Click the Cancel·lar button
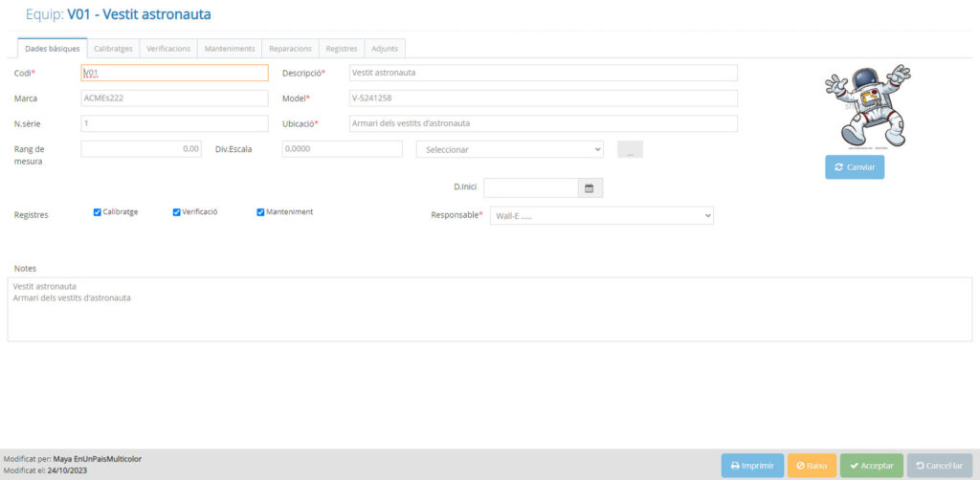 tap(940, 466)
